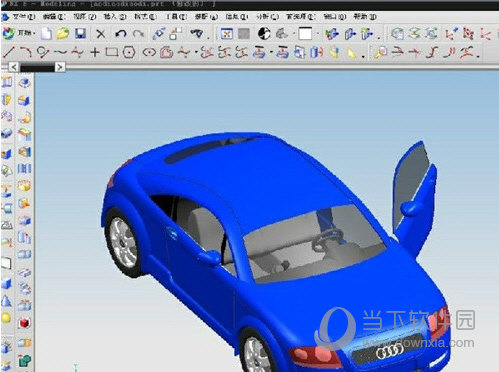Screen dimensions: 499x372
Task: Select the Ellipse tool
Action: point(149,52)
